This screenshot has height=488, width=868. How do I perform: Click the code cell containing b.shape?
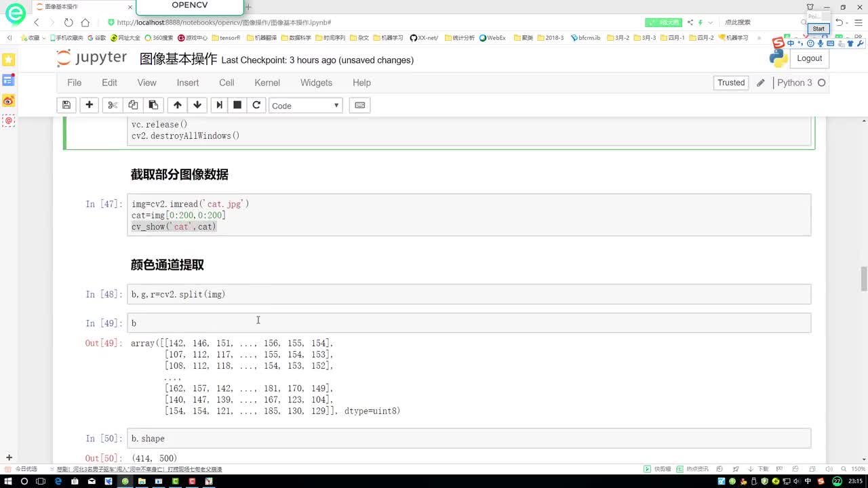[x=469, y=439]
